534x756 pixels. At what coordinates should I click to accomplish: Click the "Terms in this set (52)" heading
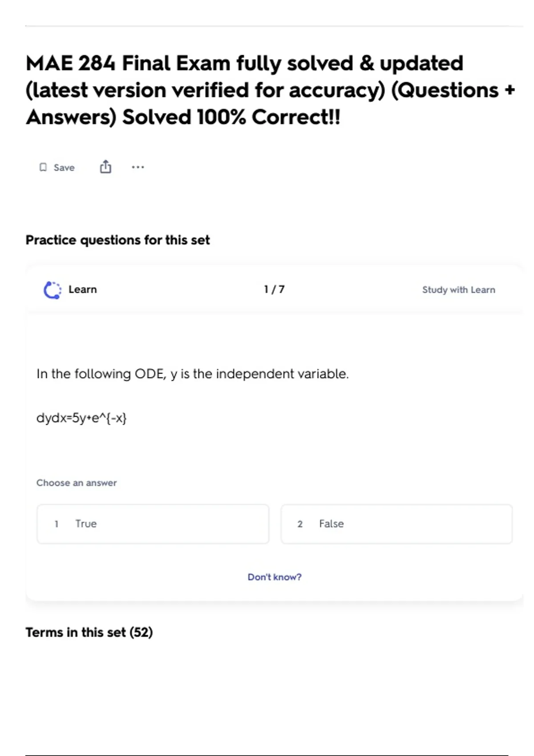coord(89,632)
